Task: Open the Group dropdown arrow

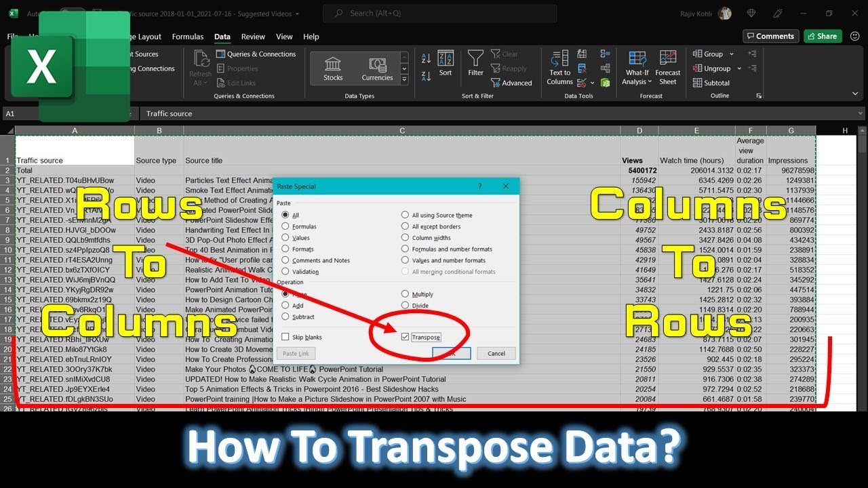Action: (731, 54)
